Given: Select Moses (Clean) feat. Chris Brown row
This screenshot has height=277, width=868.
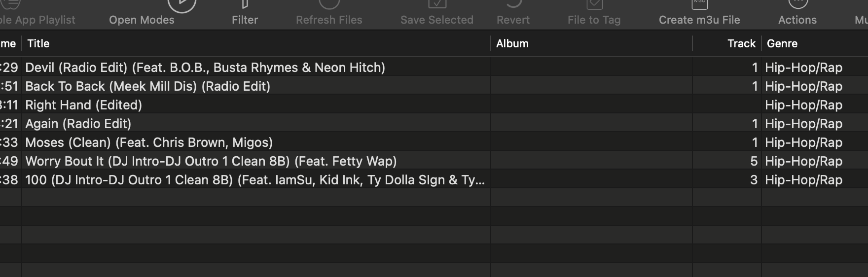Looking at the screenshot, I should pos(149,142).
